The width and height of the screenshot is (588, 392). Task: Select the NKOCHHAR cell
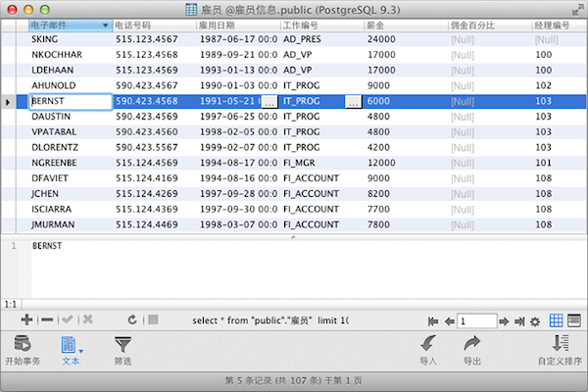(x=71, y=55)
